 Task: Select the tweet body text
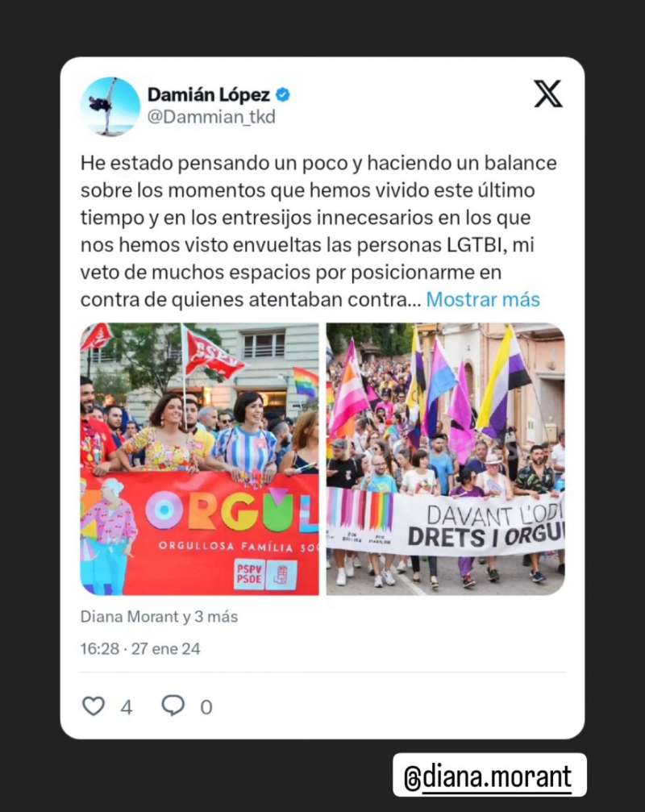click(x=318, y=231)
